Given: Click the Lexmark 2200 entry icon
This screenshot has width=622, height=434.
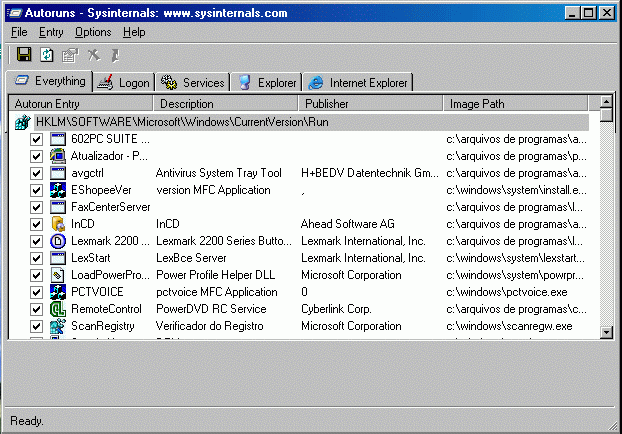Looking at the screenshot, I should tap(58, 241).
